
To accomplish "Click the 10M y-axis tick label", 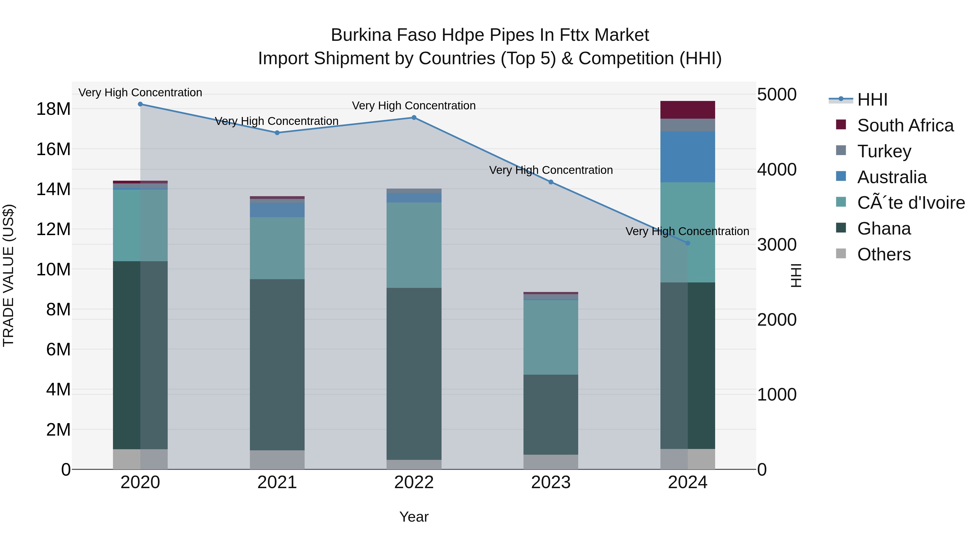I will click(53, 270).
